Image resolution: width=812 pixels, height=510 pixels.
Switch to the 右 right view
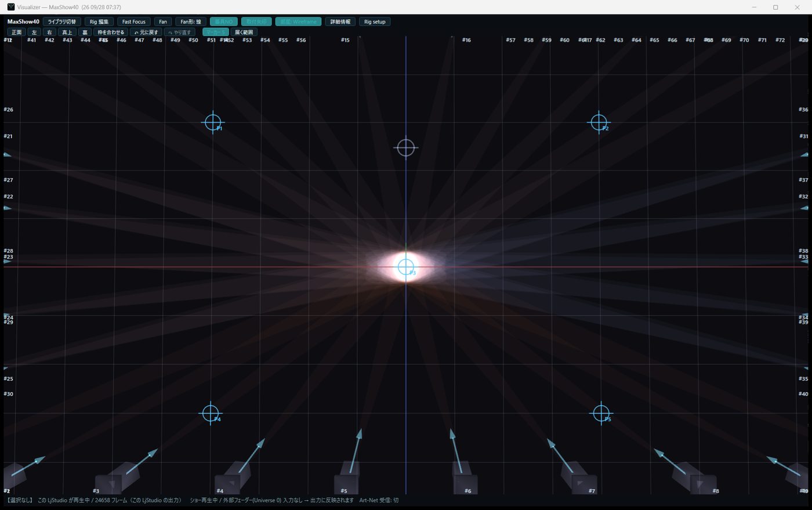(x=49, y=32)
